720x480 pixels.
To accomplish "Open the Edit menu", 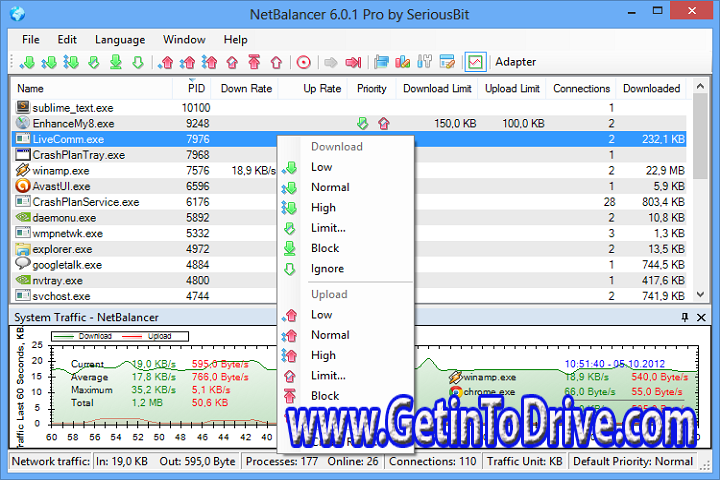I will (67, 40).
